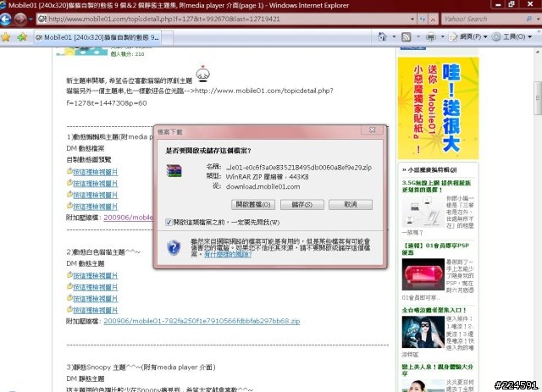Click the Page menu icon beside 網頁(P)
542x392 pixels.
(x=453, y=36)
